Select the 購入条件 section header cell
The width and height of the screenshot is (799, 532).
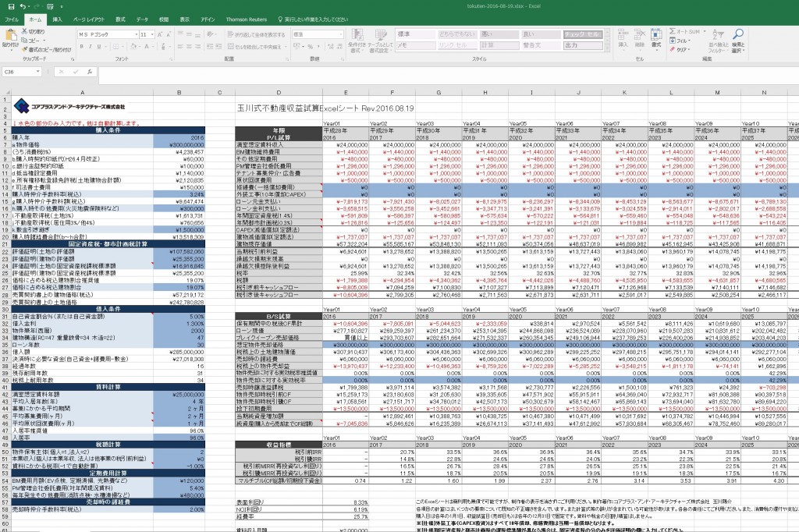click(108, 130)
